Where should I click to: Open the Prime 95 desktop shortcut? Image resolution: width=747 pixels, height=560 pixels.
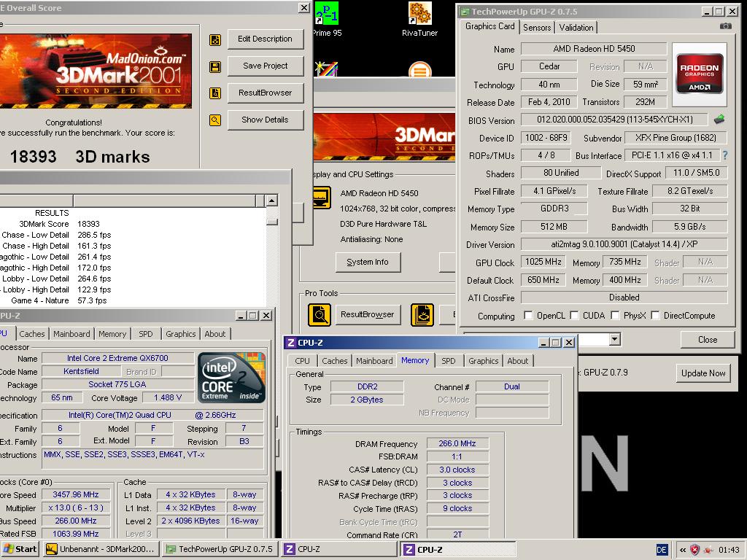(x=327, y=19)
